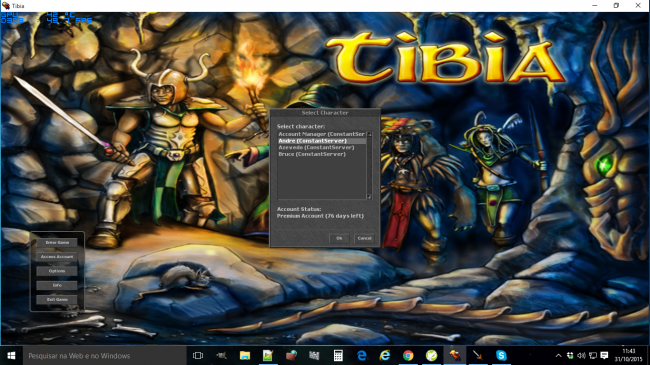The image size is (650, 365).
Task: Open Google Chrome from the taskbar
Action: coord(408,355)
